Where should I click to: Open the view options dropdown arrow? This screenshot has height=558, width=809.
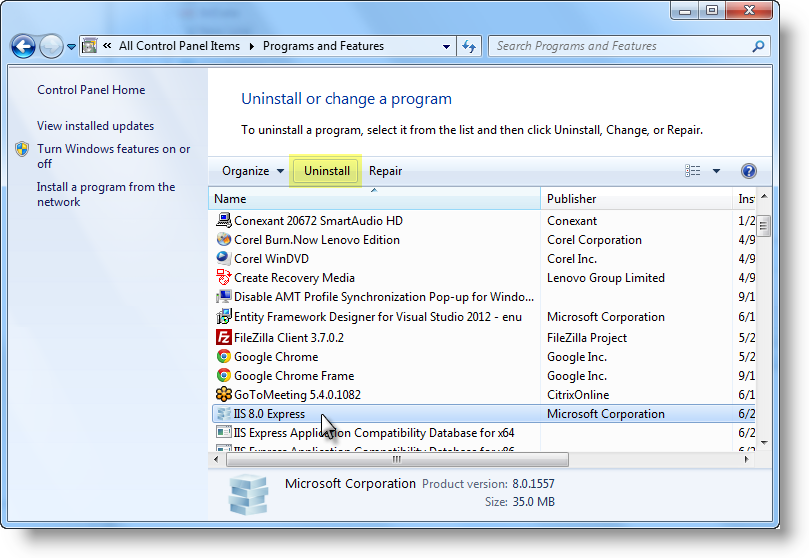pyautogui.click(x=716, y=171)
